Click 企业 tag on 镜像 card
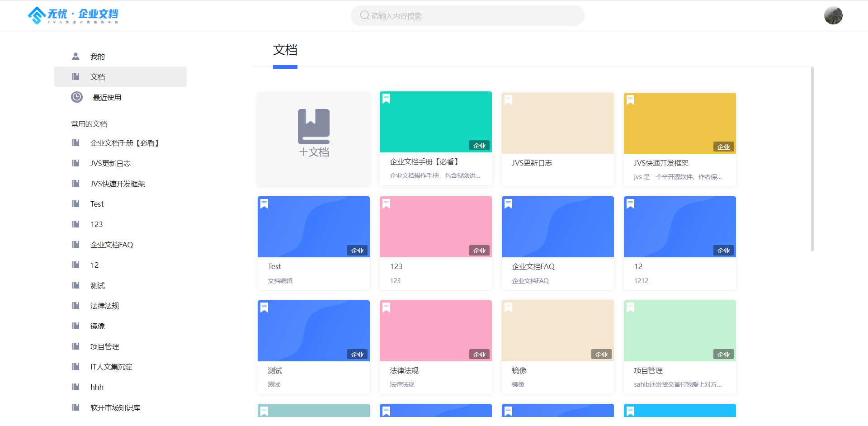This screenshot has width=868, height=426. pyautogui.click(x=601, y=355)
